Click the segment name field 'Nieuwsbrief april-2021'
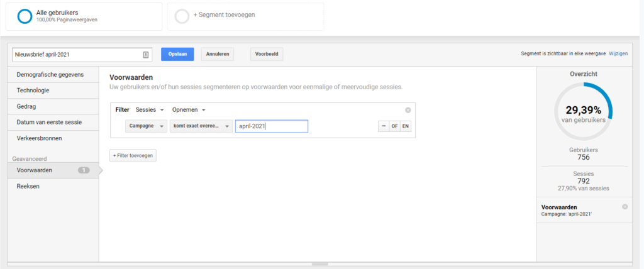Screen dimensions: 644x269 pos(82,55)
